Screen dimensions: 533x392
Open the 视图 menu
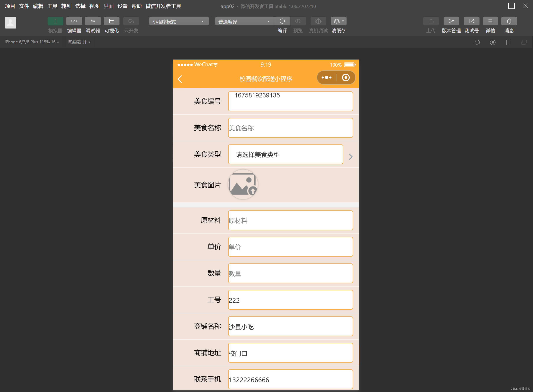point(94,6)
